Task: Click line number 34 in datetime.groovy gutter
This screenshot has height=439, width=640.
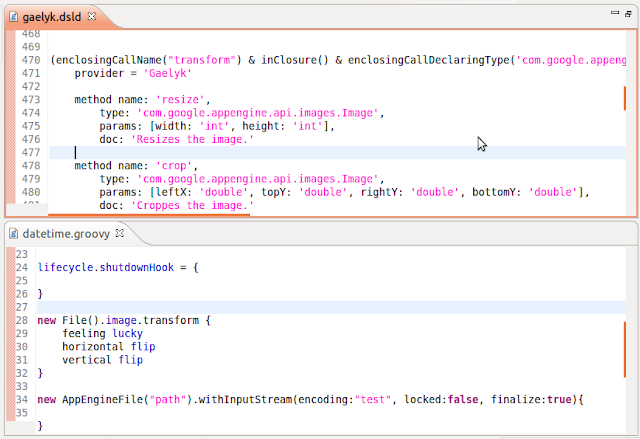Action: pyautogui.click(x=22, y=399)
